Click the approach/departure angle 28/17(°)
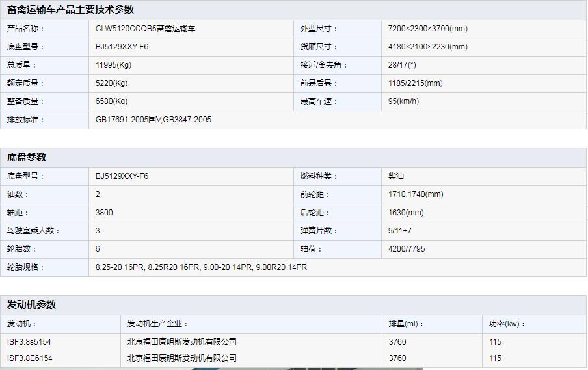588x370 pixels. [402, 65]
